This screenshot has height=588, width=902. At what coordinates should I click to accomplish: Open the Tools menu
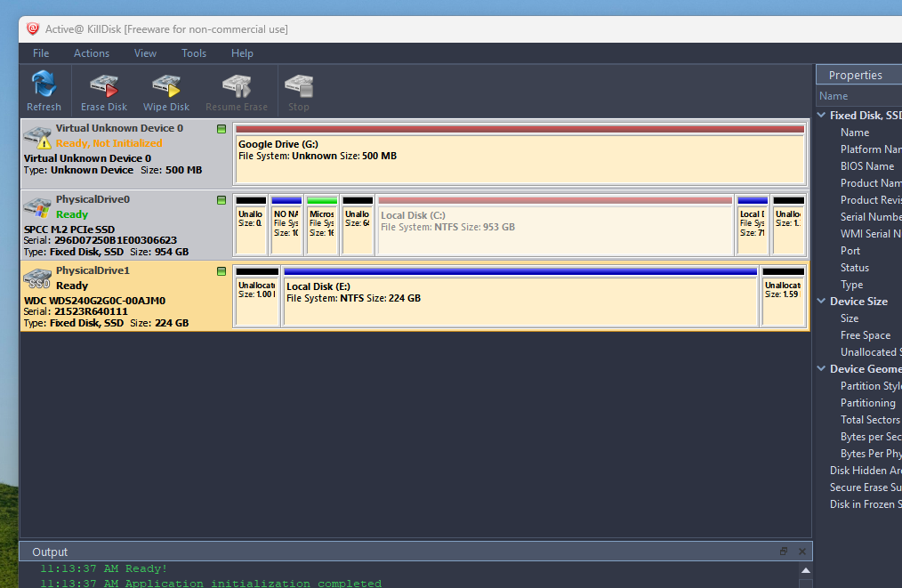point(194,53)
